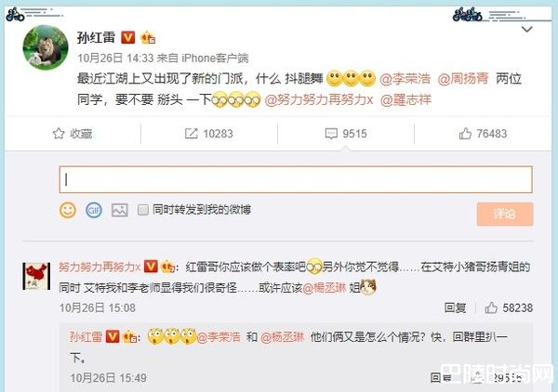
Task: Submit with the 评论 button
Action: 505,214
